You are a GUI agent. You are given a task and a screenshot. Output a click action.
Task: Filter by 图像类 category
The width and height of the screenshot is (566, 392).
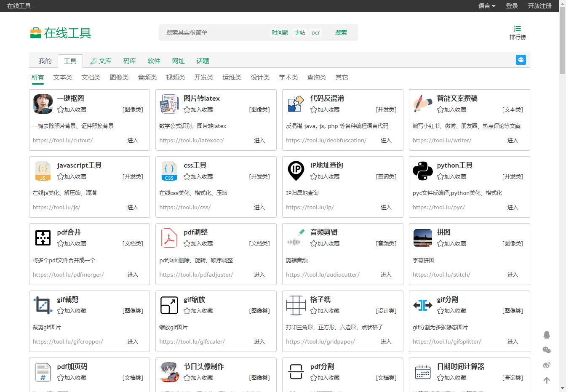[119, 77]
